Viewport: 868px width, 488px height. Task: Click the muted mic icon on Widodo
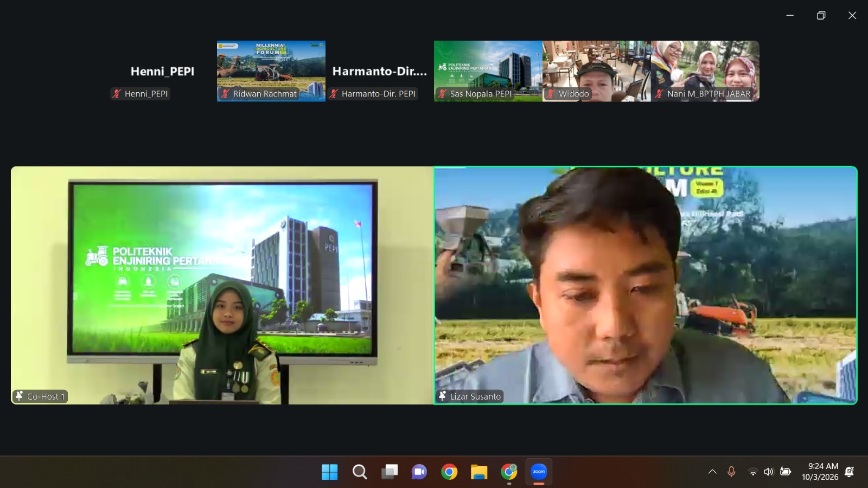[x=551, y=94]
